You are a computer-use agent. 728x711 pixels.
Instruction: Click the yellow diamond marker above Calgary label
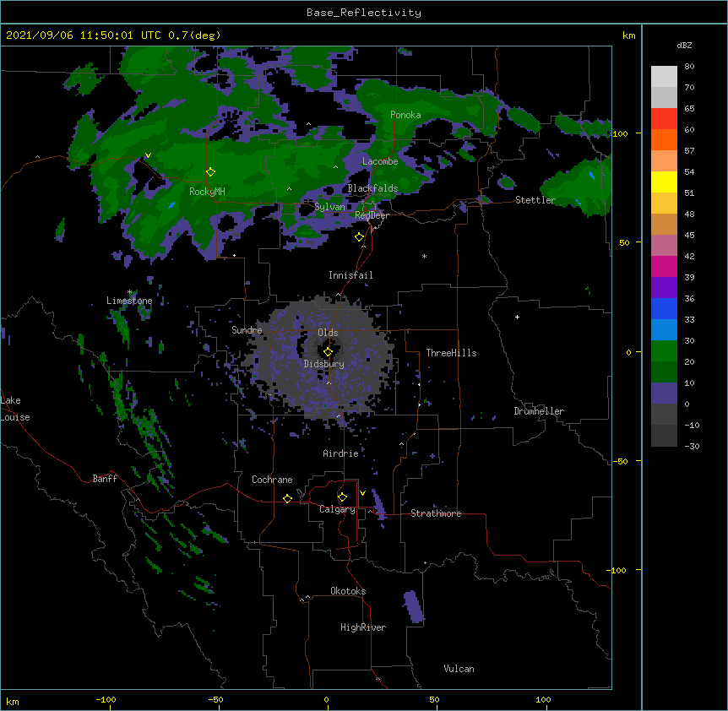pyautogui.click(x=342, y=497)
